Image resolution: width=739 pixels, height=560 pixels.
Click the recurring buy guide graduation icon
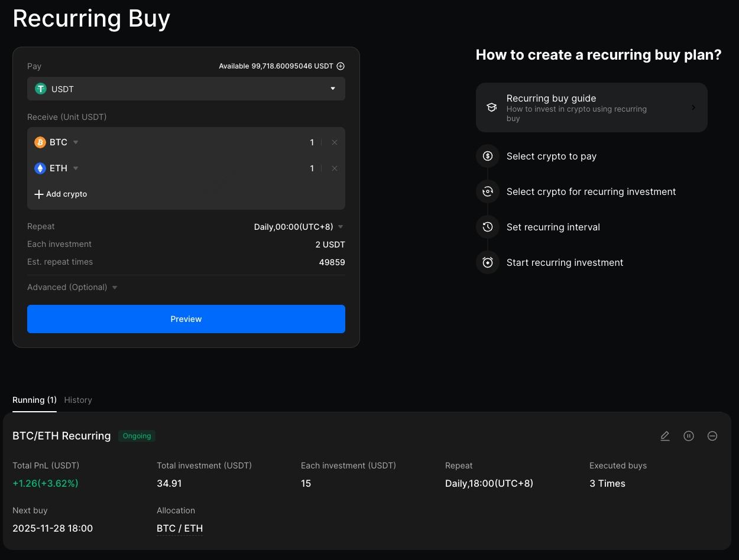[x=491, y=108]
